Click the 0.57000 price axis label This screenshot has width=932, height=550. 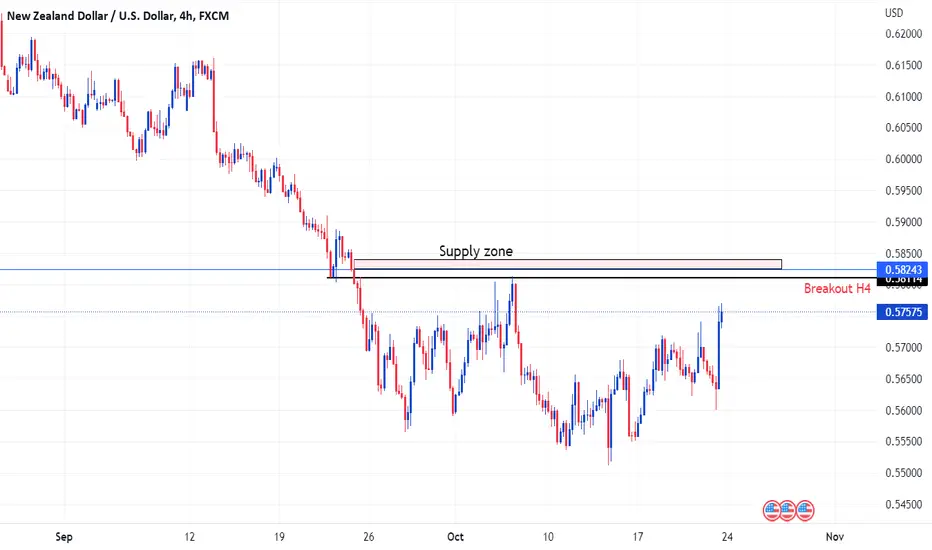pyautogui.click(x=903, y=348)
